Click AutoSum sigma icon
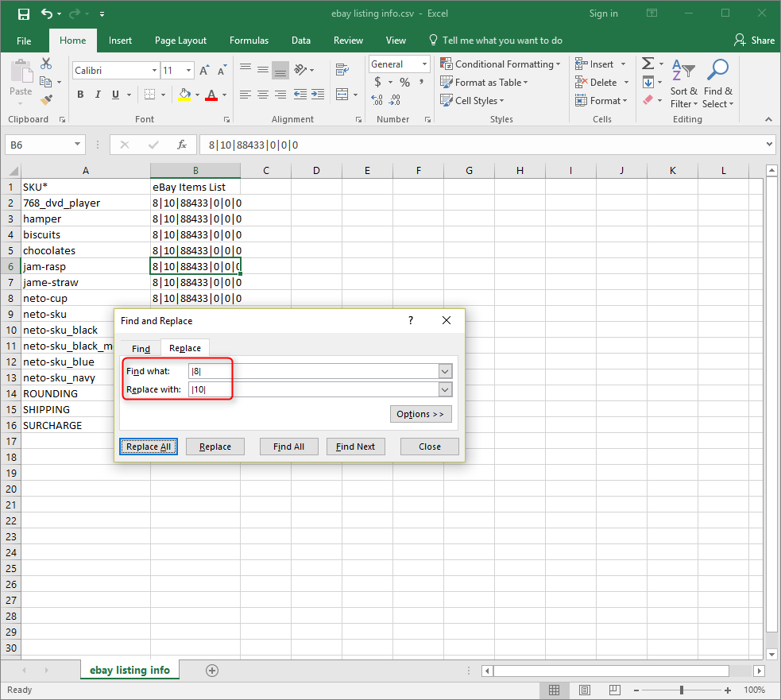The width and height of the screenshot is (781, 700). pyautogui.click(x=648, y=64)
